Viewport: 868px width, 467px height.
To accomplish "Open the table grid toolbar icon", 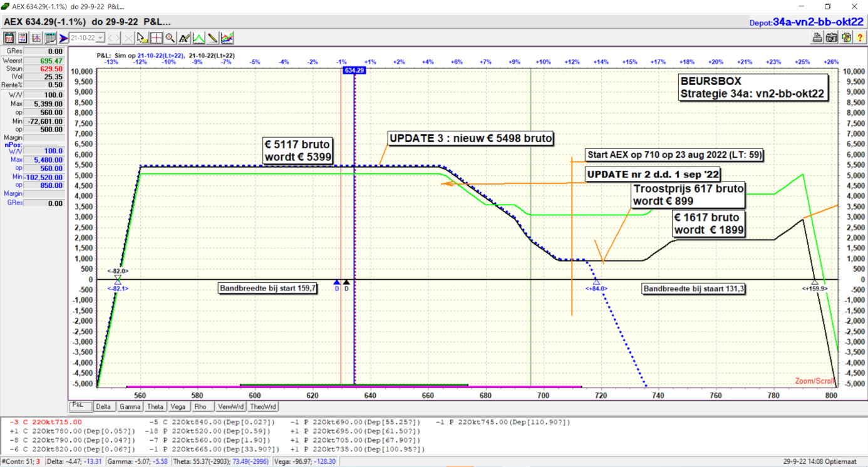I will point(50,38).
